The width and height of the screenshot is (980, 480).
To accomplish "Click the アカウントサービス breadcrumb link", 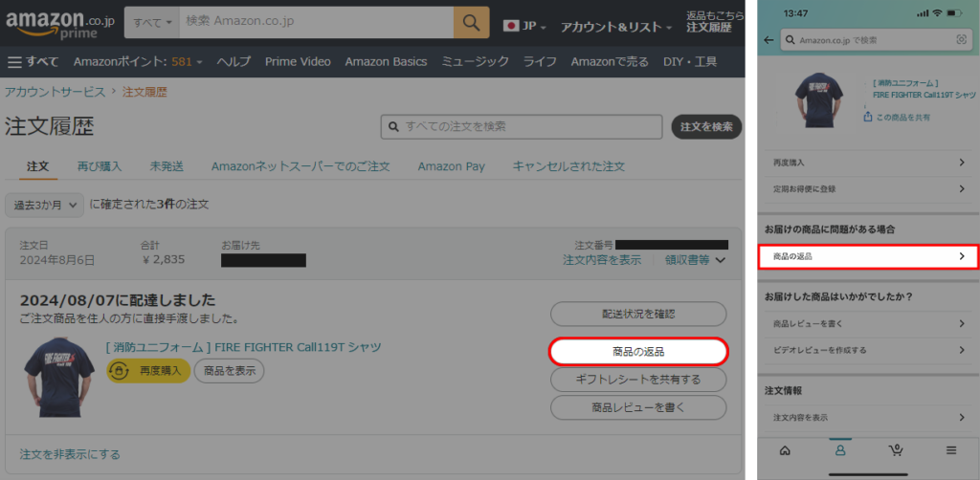I will click(55, 92).
